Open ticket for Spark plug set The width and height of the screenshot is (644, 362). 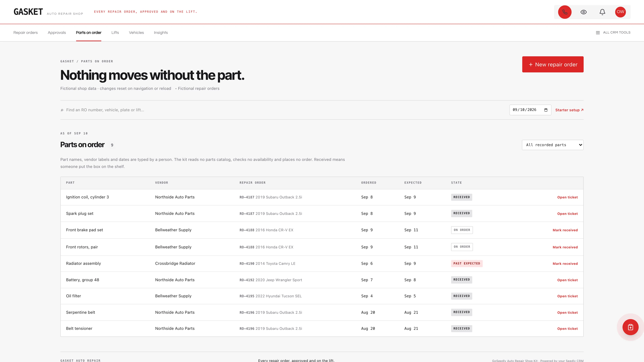coord(567,214)
